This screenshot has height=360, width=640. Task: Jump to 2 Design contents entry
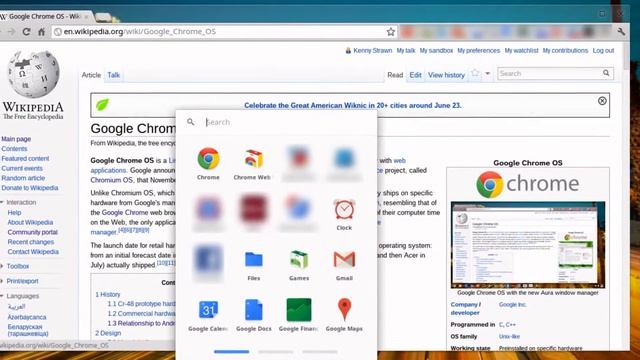coord(108,333)
